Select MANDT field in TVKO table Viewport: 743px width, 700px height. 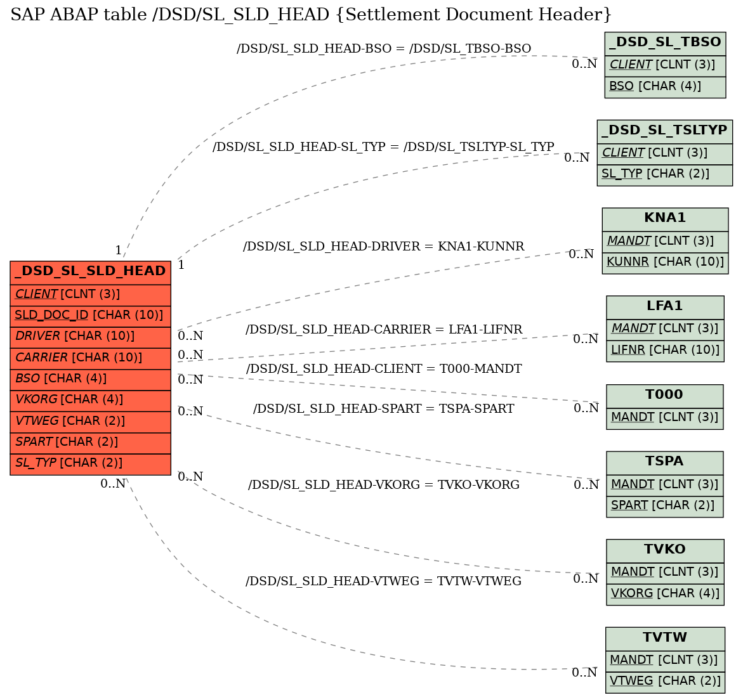tap(666, 573)
